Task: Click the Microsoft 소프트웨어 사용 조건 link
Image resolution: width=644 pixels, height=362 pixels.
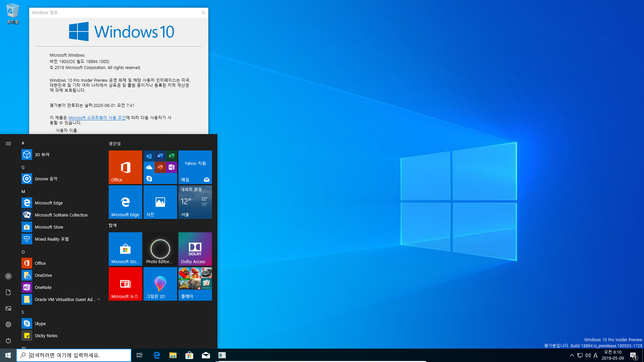Action: (x=97, y=117)
